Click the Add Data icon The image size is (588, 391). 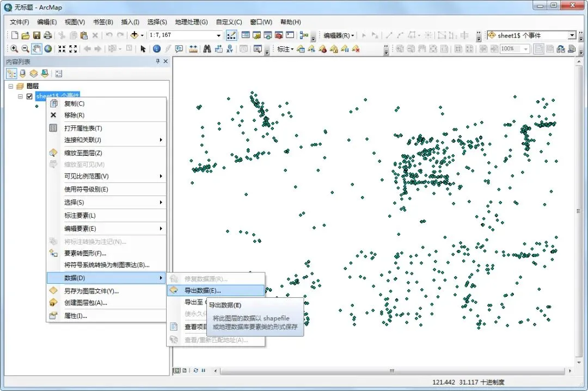click(134, 35)
